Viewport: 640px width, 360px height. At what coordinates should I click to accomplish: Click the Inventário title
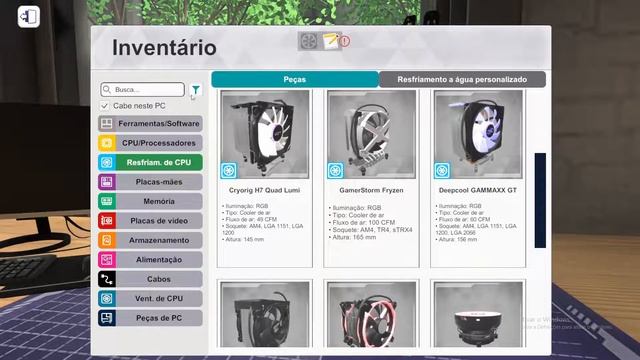click(164, 48)
